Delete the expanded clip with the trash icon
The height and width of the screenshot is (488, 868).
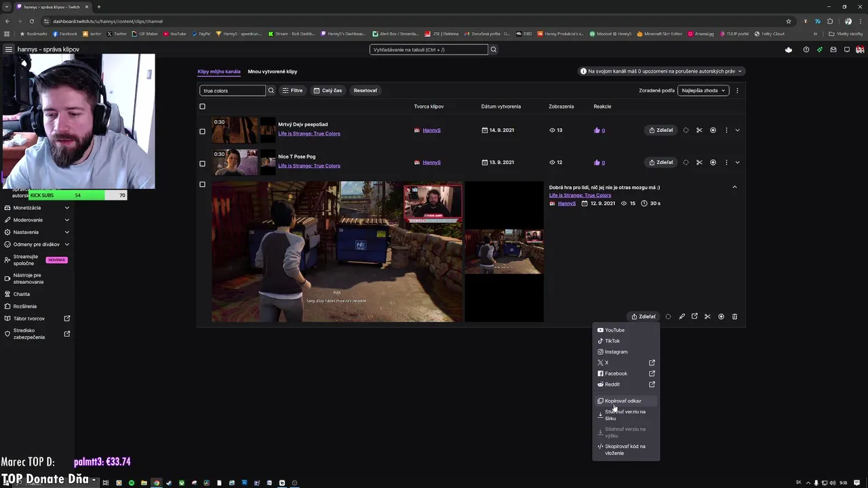click(x=734, y=317)
